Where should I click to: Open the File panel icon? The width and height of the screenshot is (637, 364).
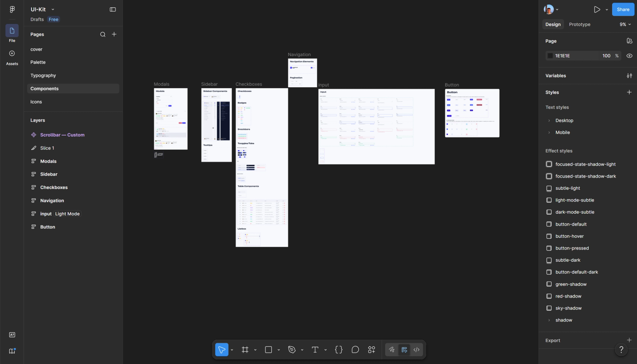[12, 31]
